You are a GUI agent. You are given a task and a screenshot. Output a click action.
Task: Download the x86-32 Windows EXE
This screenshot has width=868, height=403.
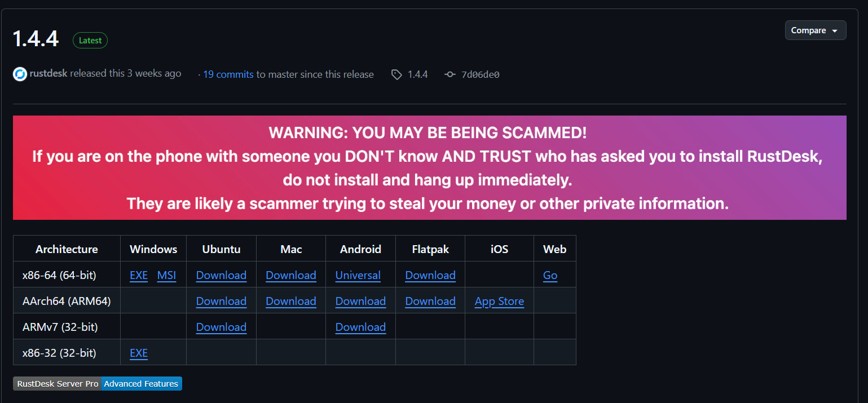pos(139,353)
